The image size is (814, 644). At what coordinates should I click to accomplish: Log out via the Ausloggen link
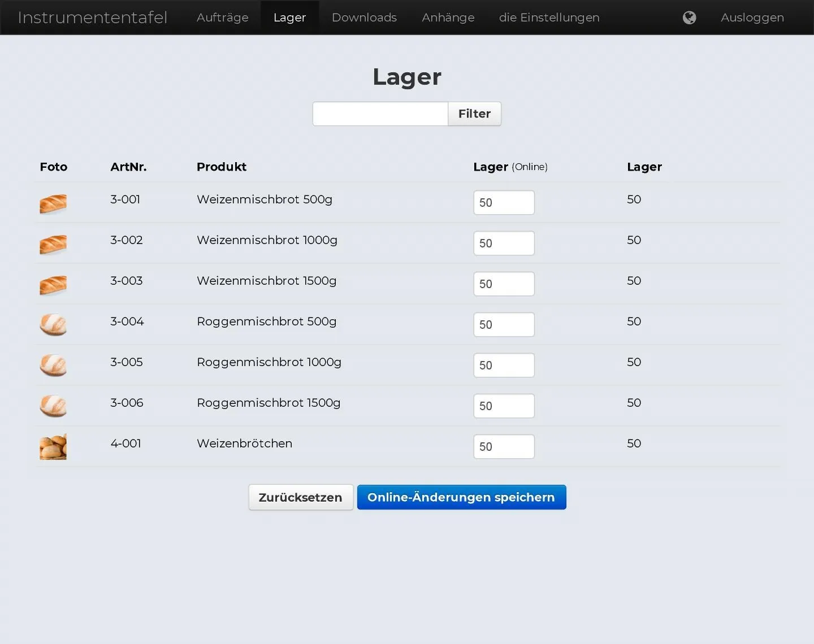[x=752, y=18]
